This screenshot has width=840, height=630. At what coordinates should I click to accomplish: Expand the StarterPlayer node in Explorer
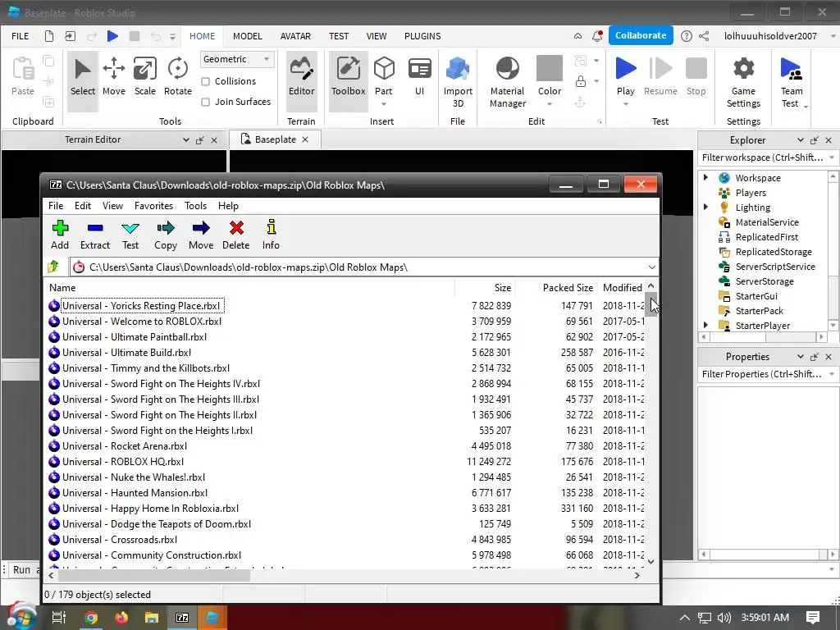(705, 325)
